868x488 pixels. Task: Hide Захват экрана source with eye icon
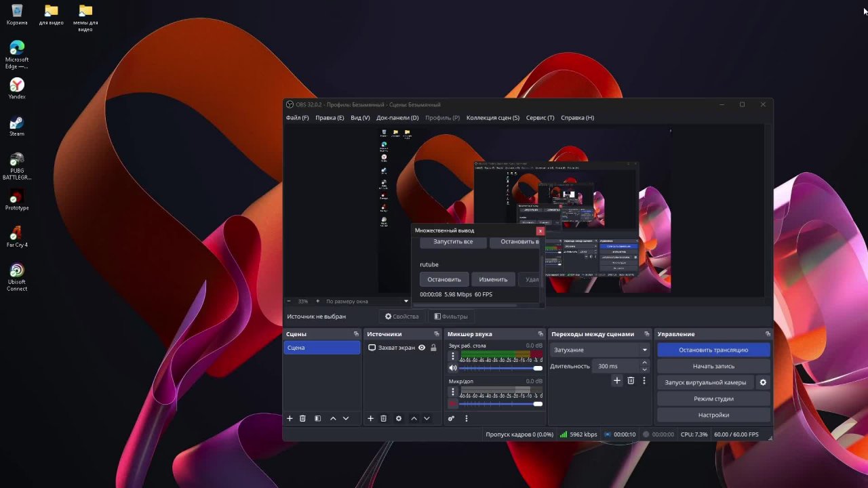click(422, 348)
